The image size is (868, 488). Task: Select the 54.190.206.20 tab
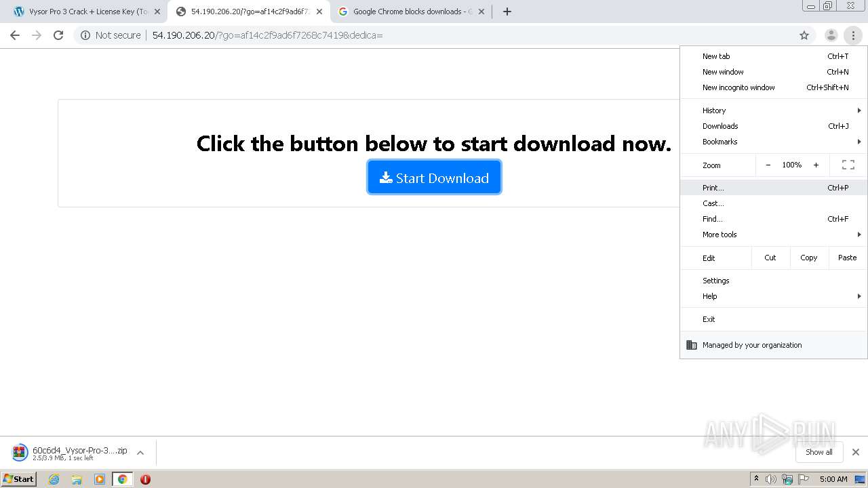click(x=248, y=12)
